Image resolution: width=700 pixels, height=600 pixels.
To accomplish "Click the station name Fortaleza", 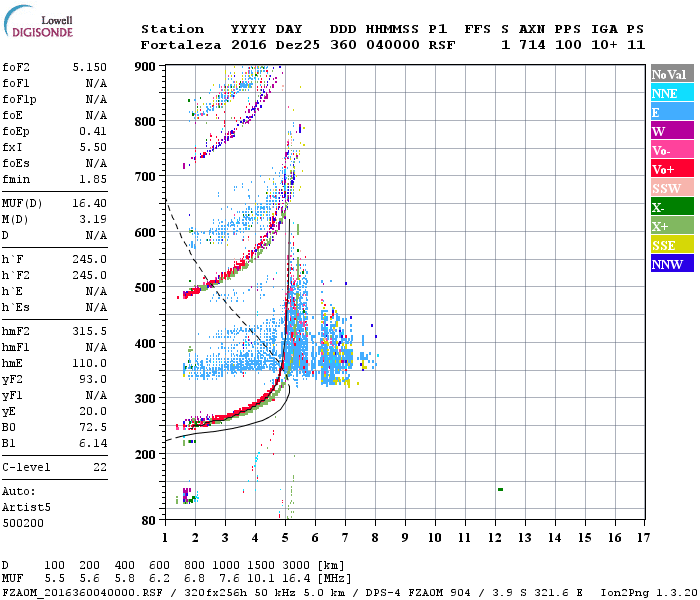I will point(181,45).
